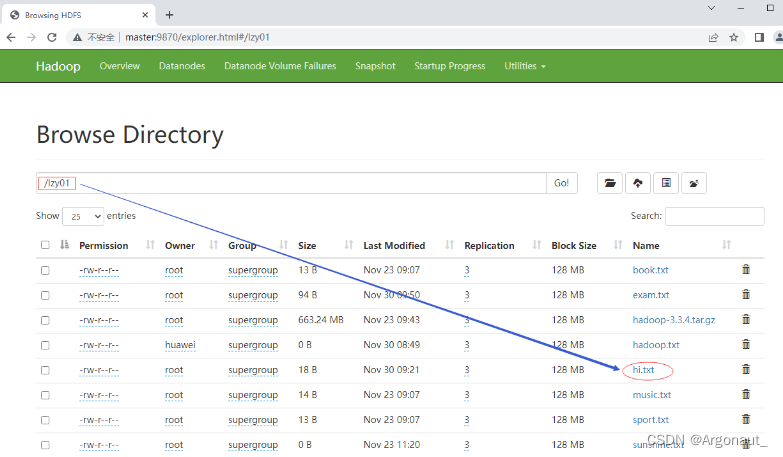Image resolution: width=783 pixels, height=457 pixels.
Task: Check the exam.txt row checkbox
Action: point(45,295)
